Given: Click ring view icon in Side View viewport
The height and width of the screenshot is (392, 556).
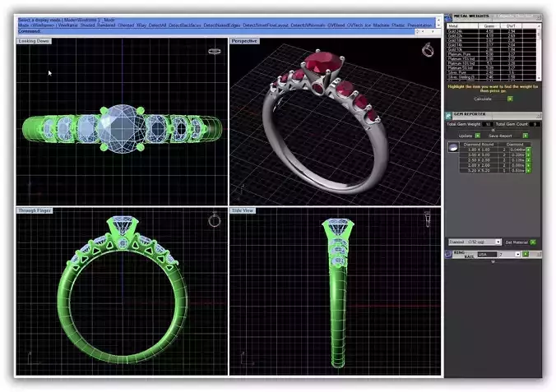Looking at the screenshot, I should coord(428,219).
